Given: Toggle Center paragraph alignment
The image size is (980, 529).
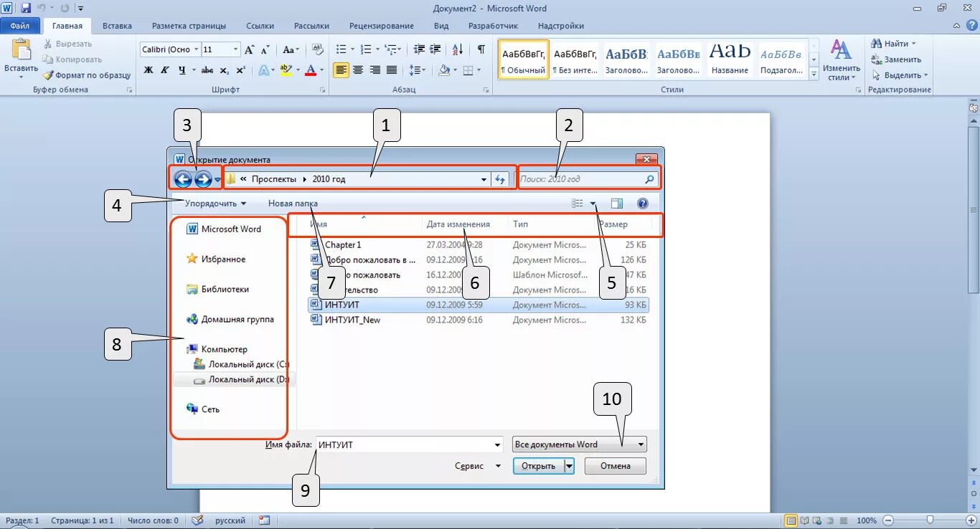Looking at the screenshot, I should click(357, 70).
